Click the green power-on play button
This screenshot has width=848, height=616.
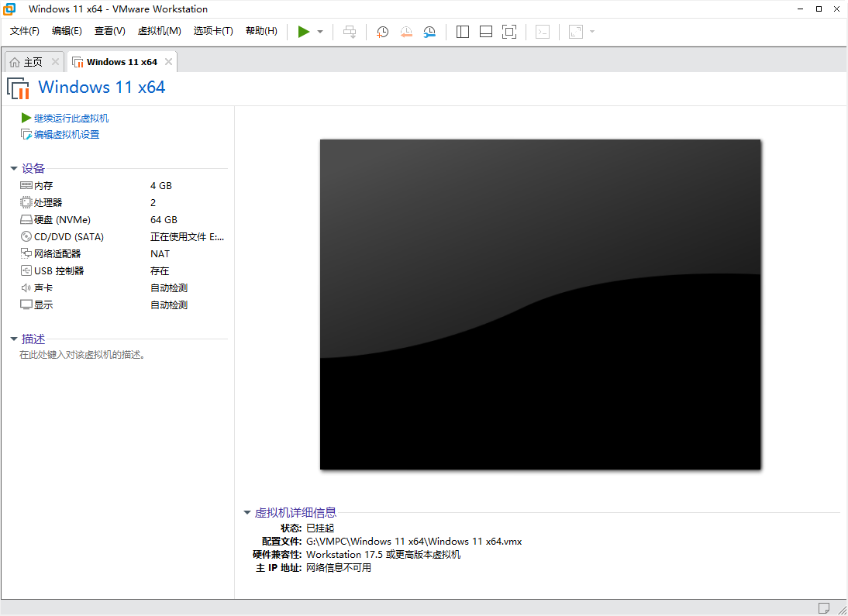click(304, 31)
